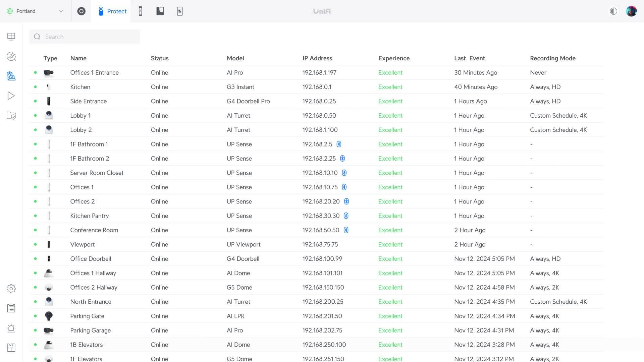644x362 pixels.
Task: Click the Lobby 1 turret camera icon
Action: click(49, 115)
